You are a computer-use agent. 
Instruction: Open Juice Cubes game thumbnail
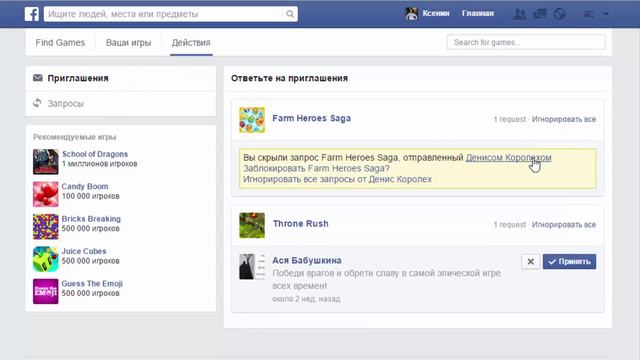pyautogui.click(x=45, y=259)
